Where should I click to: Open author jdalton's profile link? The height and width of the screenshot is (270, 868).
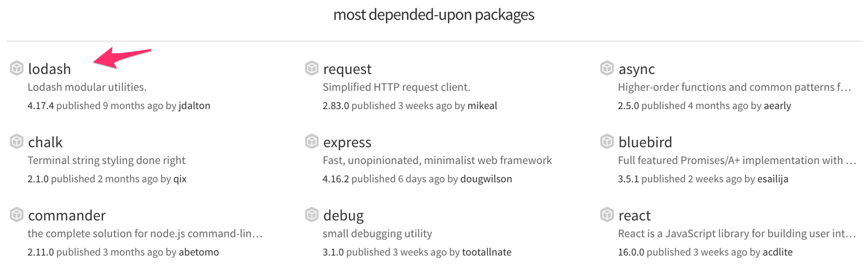pyautogui.click(x=194, y=106)
